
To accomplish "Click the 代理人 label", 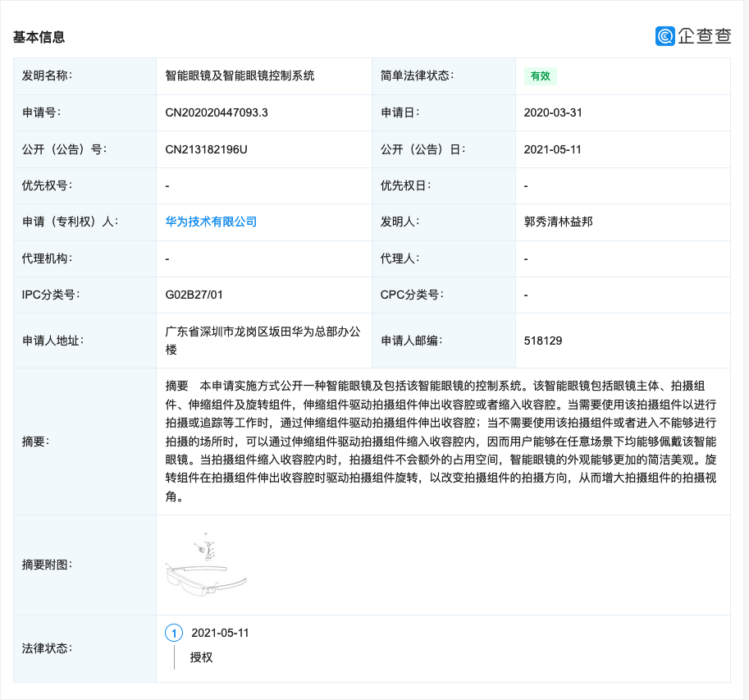I will 400,258.
